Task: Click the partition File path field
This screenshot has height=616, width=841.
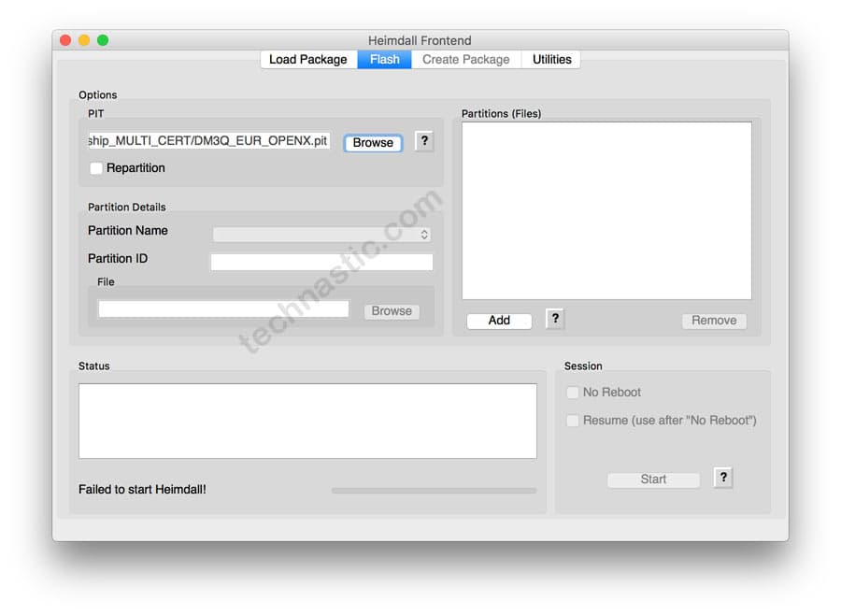Action: click(x=223, y=308)
